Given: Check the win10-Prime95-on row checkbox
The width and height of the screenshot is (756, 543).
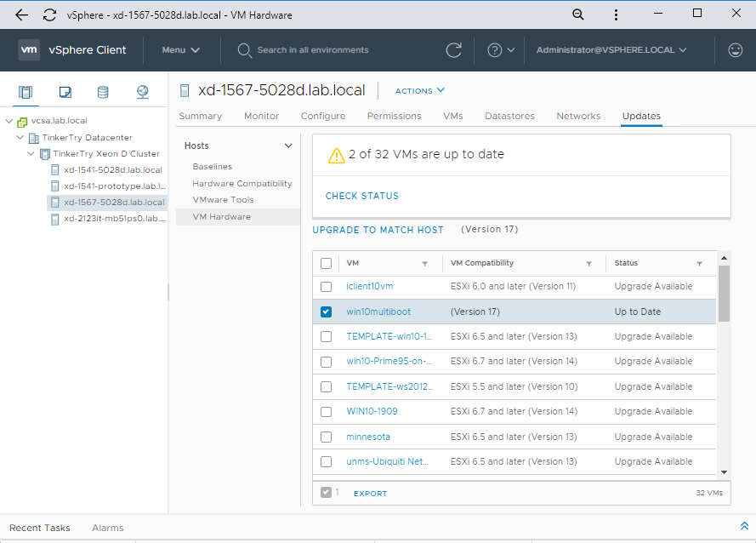Looking at the screenshot, I should tap(326, 362).
